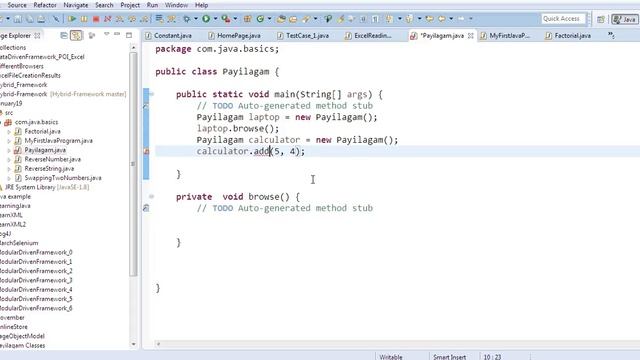Click the error marker beside calculator.add line

click(x=146, y=151)
